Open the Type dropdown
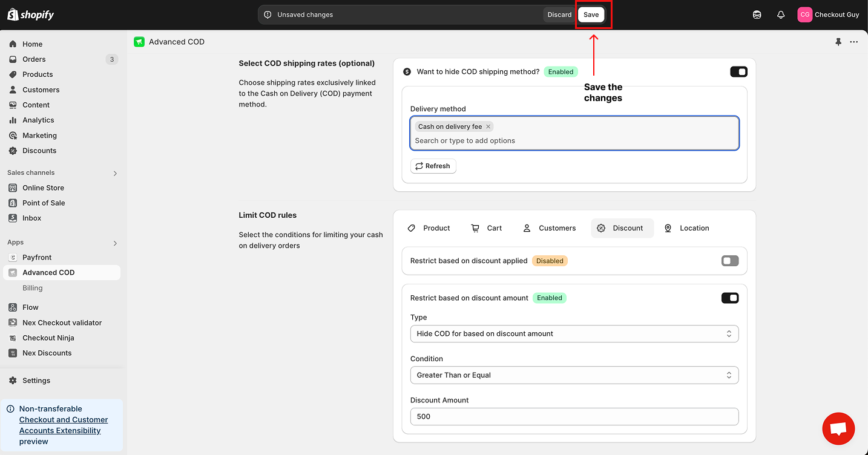Image resolution: width=868 pixels, height=455 pixels. pos(574,333)
